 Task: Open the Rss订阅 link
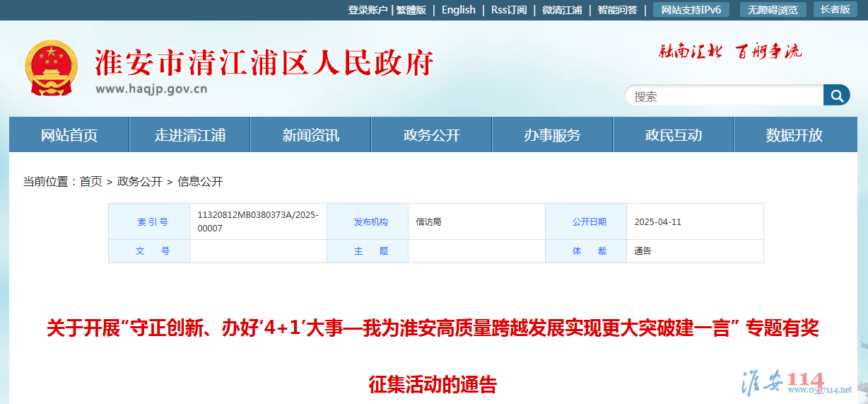(x=509, y=10)
